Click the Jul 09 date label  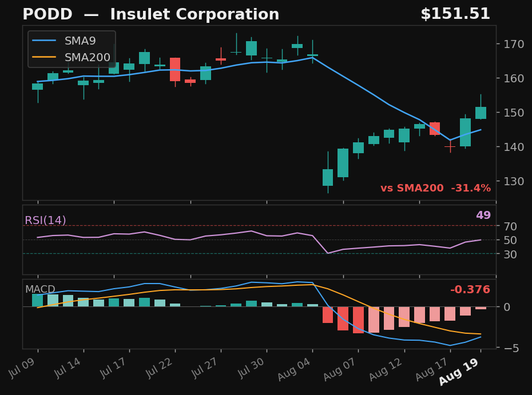[22, 368]
